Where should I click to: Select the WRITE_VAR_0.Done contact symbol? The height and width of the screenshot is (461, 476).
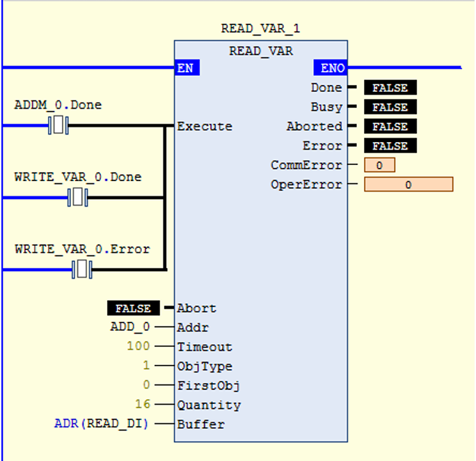(x=79, y=198)
